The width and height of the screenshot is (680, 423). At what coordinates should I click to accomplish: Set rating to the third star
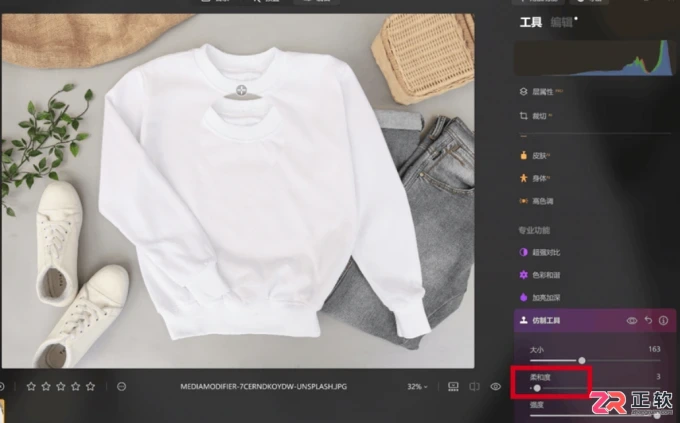pyautogui.click(x=61, y=386)
